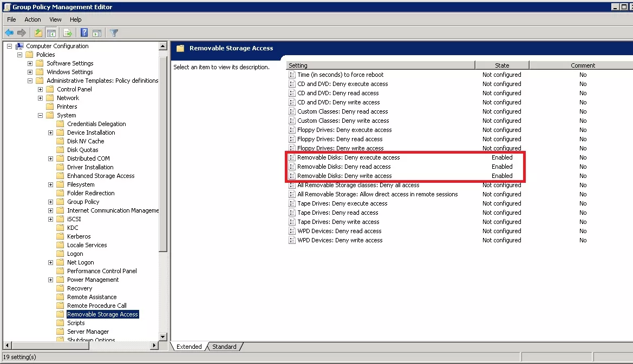Toggle the show/hide console tree icon
This screenshot has width=633, height=364.
point(51,32)
